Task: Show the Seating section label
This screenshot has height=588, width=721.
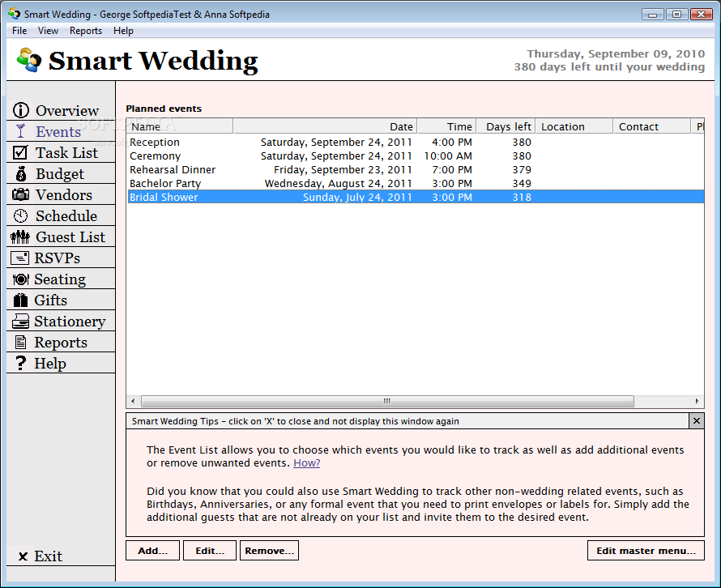Action: (60, 279)
